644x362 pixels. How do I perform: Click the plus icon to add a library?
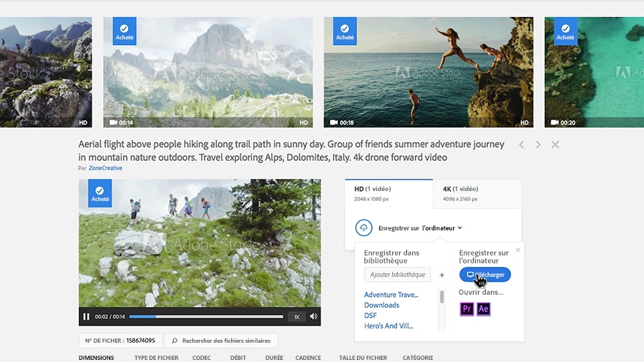point(442,275)
